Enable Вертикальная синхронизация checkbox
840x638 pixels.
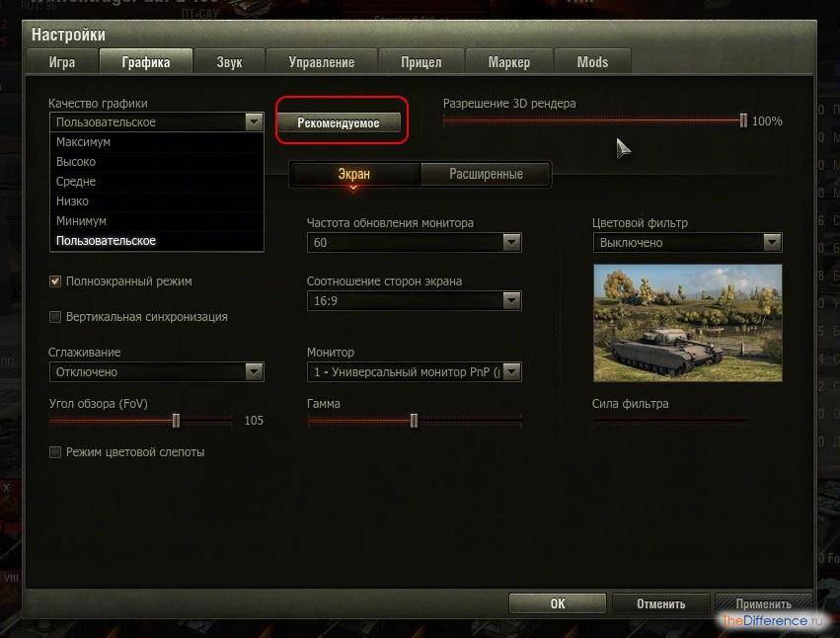coord(56,317)
